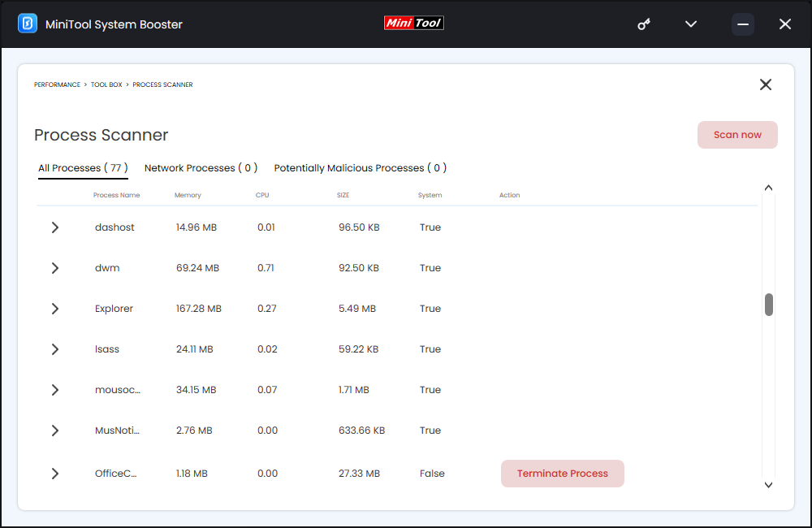The image size is (812, 528).
Task: Click MusNoti size value 633.66 KB
Action: click(361, 430)
